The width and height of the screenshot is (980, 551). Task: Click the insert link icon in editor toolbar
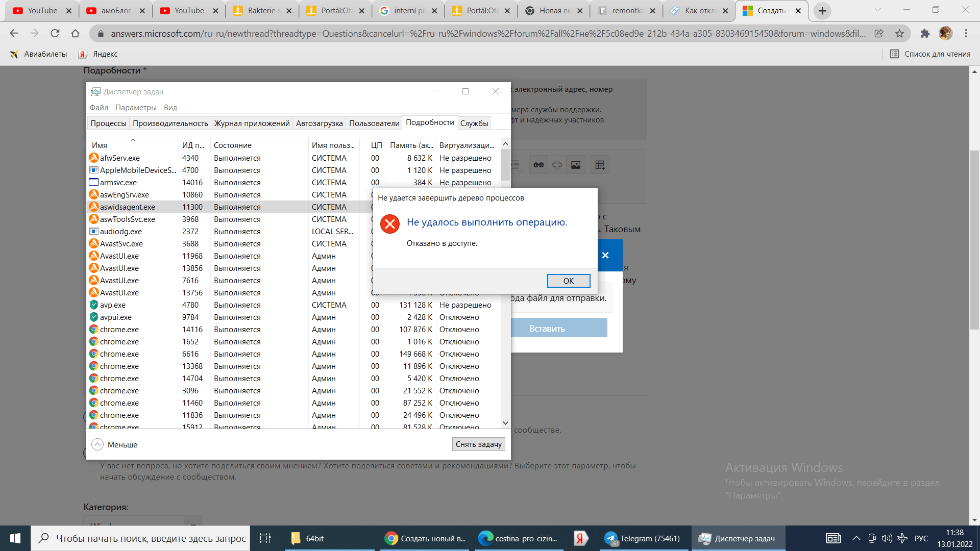538,165
